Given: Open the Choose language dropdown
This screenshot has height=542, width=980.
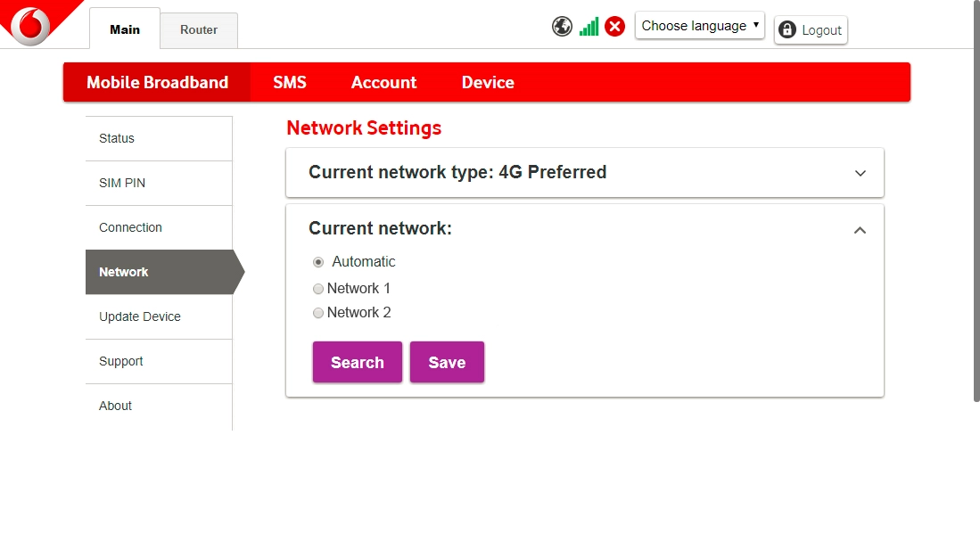Looking at the screenshot, I should [699, 26].
